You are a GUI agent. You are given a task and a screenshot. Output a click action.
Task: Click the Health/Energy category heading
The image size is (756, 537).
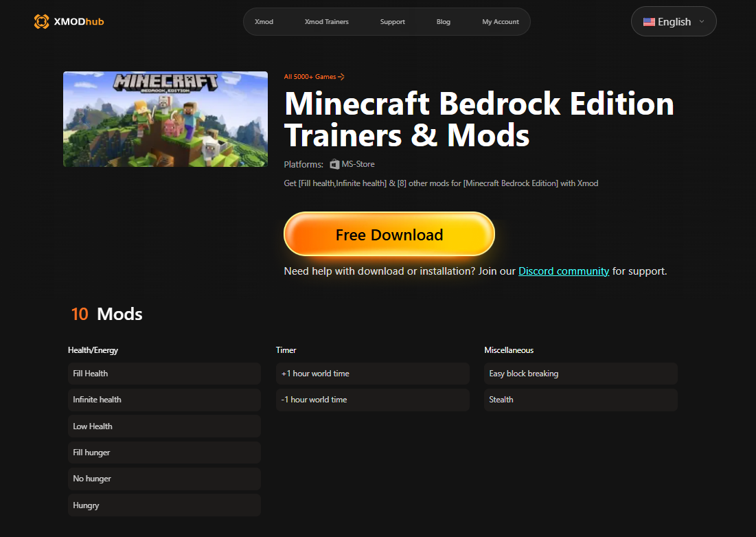(x=93, y=350)
